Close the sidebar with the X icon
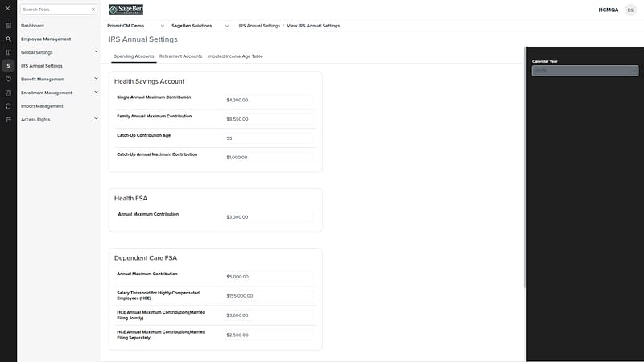644x362 pixels. pyautogui.click(x=8, y=9)
